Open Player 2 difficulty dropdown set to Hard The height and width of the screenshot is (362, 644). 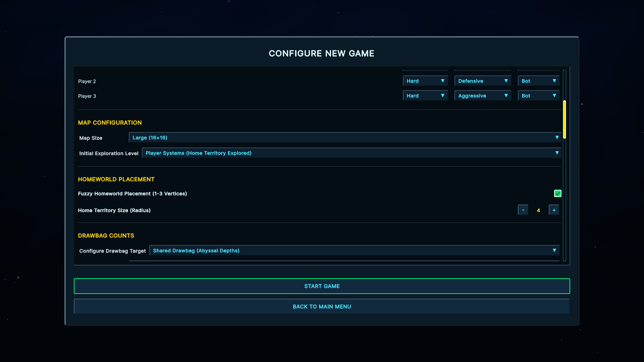(x=425, y=81)
